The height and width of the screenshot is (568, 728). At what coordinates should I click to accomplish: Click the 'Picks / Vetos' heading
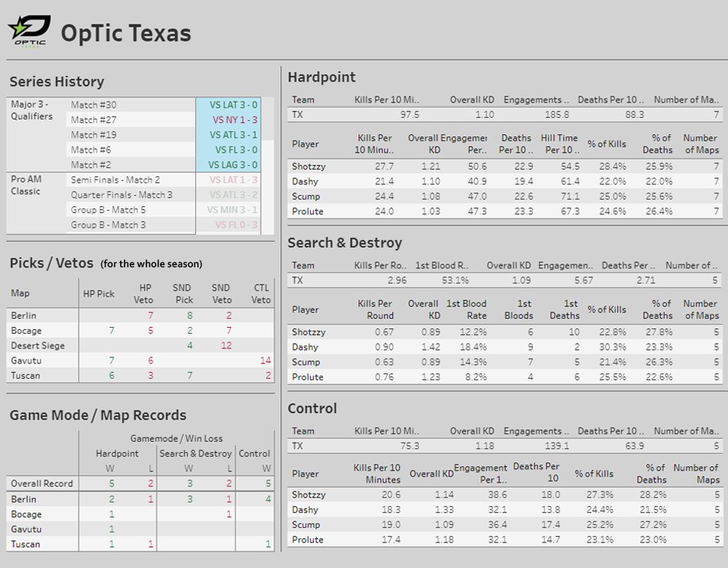pos(52,263)
